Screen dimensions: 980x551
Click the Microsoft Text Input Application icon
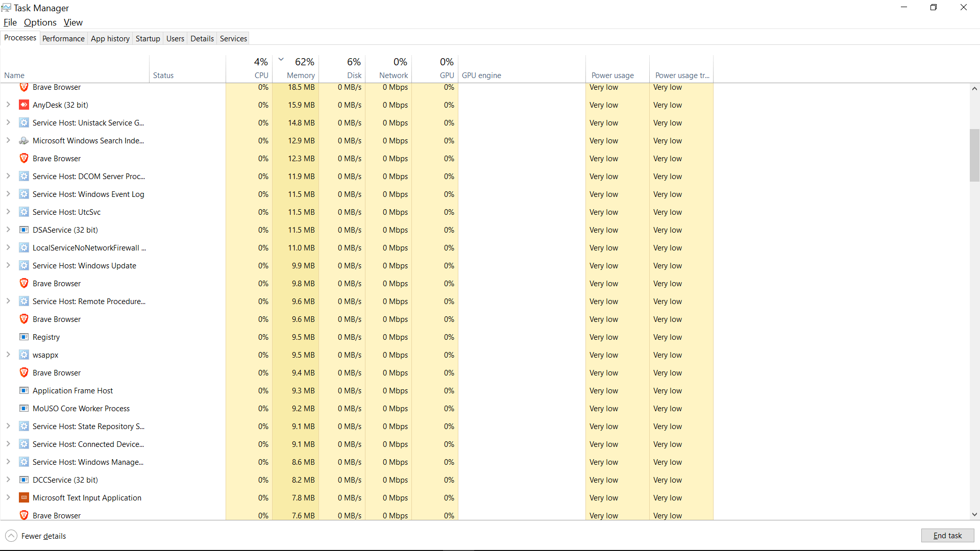point(23,498)
